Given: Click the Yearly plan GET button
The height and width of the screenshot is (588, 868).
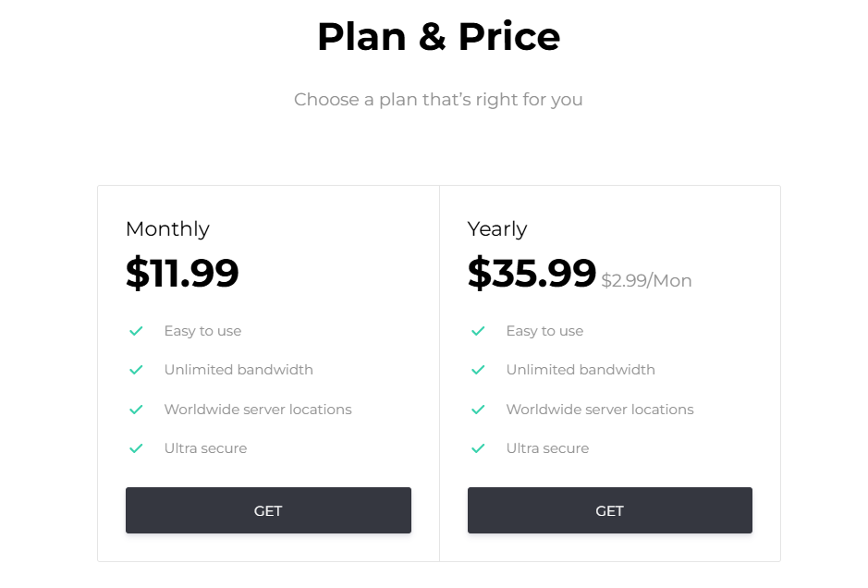Looking at the screenshot, I should (x=609, y=510).
